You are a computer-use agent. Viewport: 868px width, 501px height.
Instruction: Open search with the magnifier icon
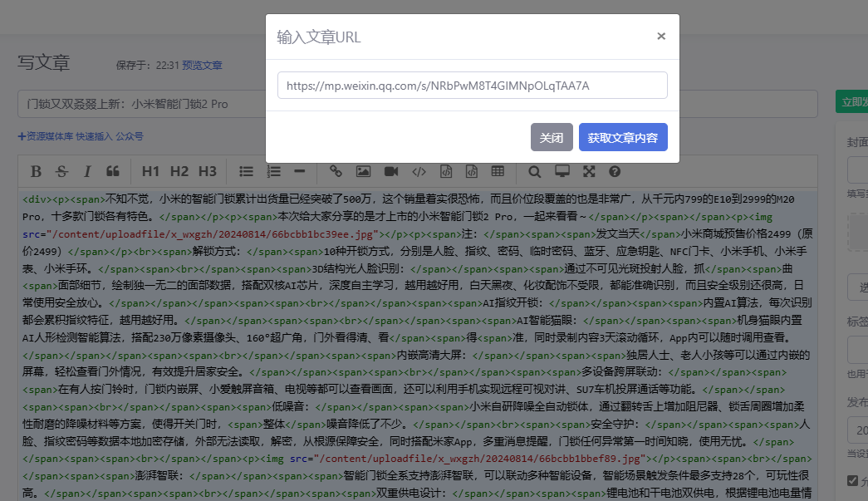pyautogui.click(x=534, y=172)
